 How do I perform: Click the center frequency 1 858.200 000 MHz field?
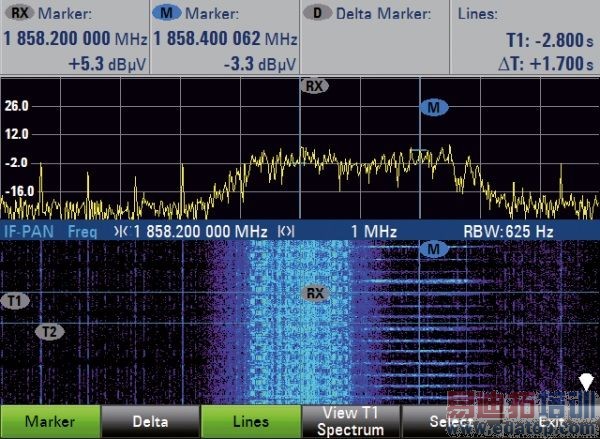[201, 232]
